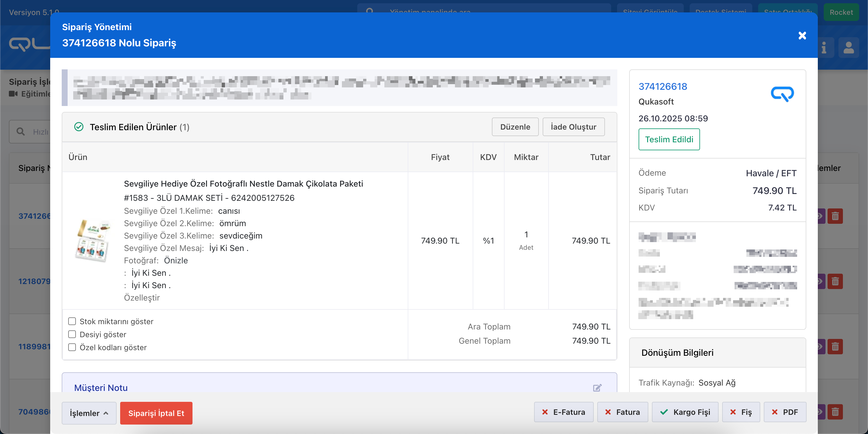Screen dimensions: 868x434
Task: Click the user profile icon in header
Action: 849,48
